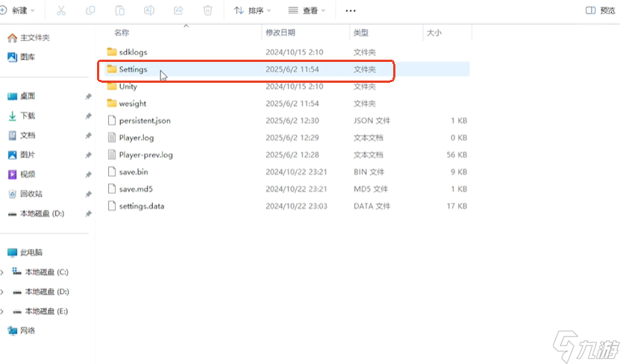
Task: Sort by Size (大小) column header
Action: tap(433, 33)
